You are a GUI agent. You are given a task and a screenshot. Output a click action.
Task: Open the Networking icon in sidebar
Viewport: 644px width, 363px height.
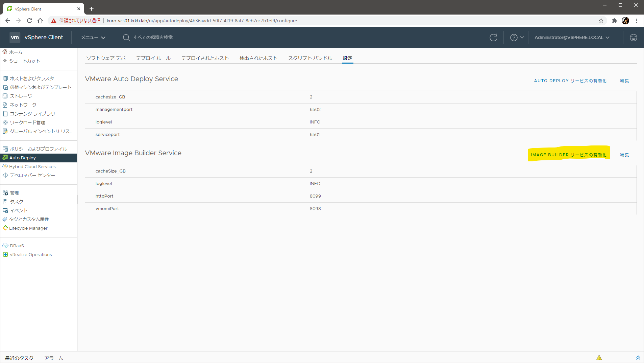pyautogui.click(x=5, y=105)
